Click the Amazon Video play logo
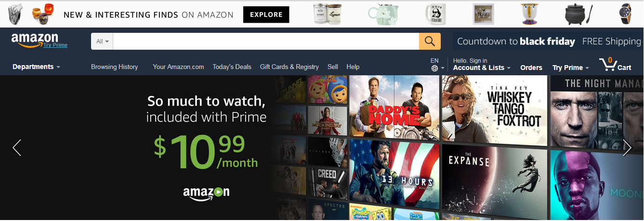Viewport: 644px width, 221px height. tap(206, 193)
